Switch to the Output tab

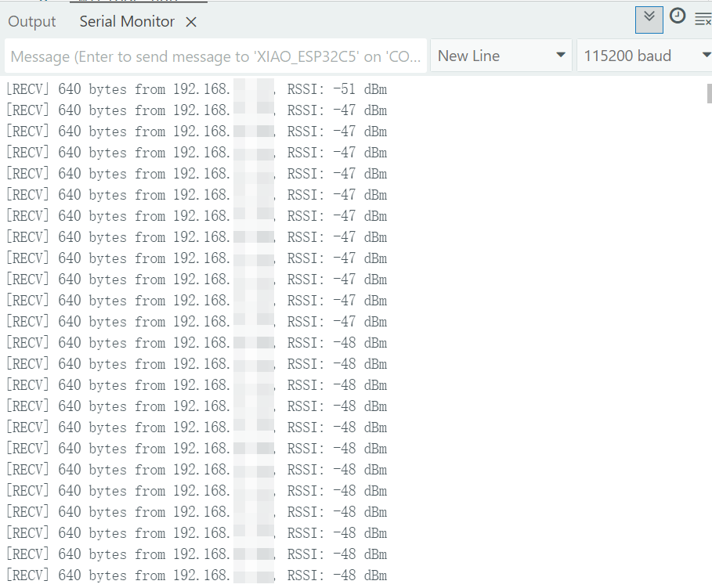(x=32, y=22)
